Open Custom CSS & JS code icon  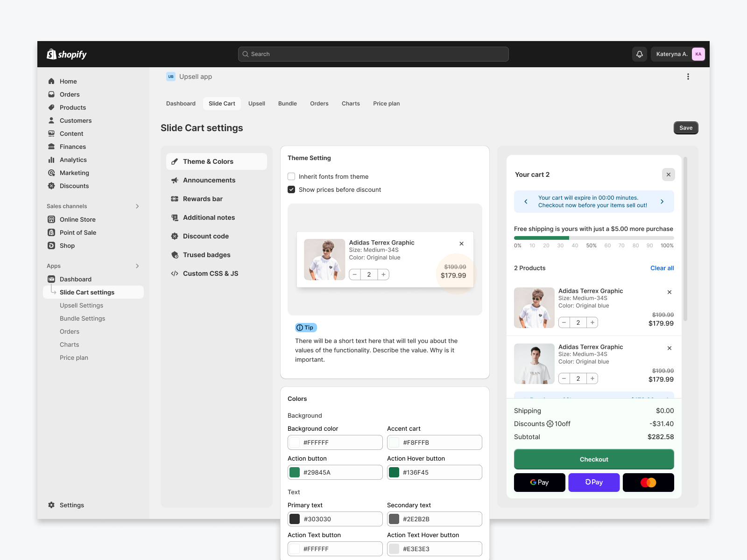click(174, 273)
